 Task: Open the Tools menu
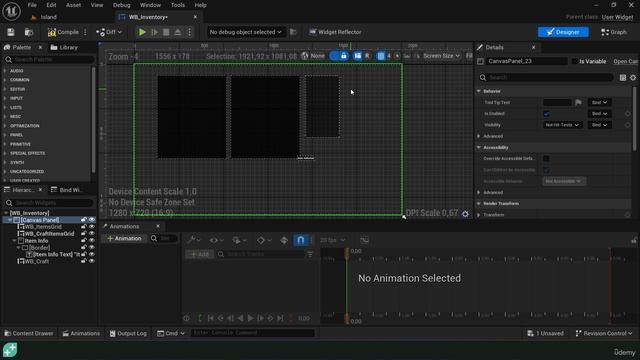click(178, 5)
